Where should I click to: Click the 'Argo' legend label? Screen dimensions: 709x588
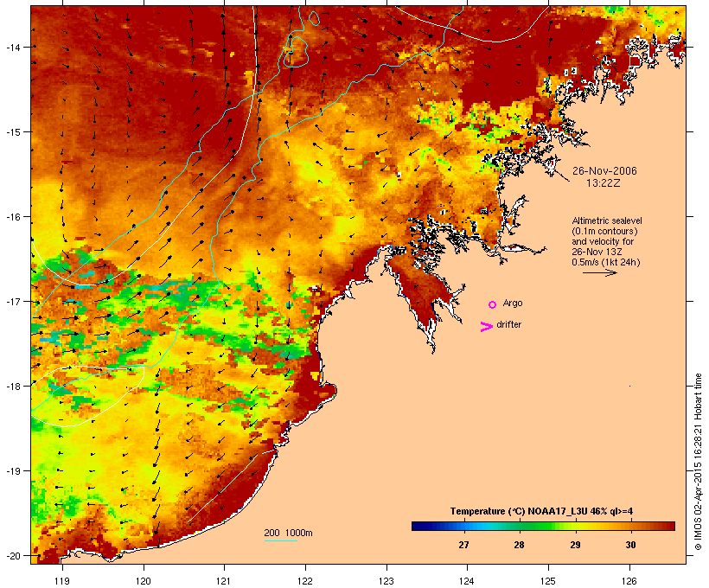[x=513, y=304]
